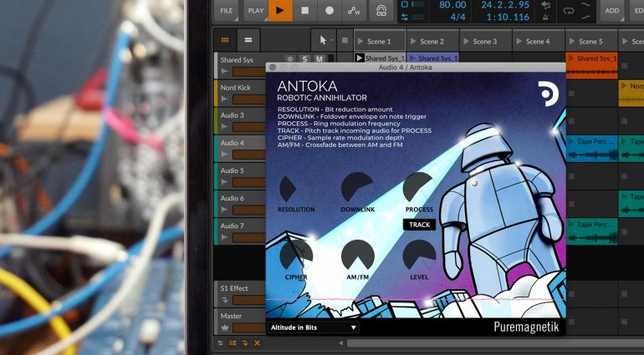Click the Shared Sys_1 clip in Scene 1
Image resolution: width=644 pixels, height=355 pixels.
tap(380, 58)
